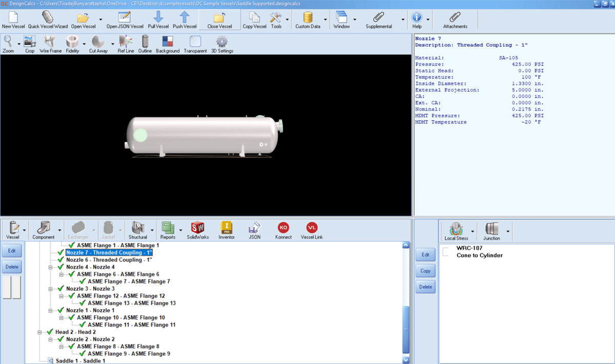Pick the Background color tool

point(168,44)
